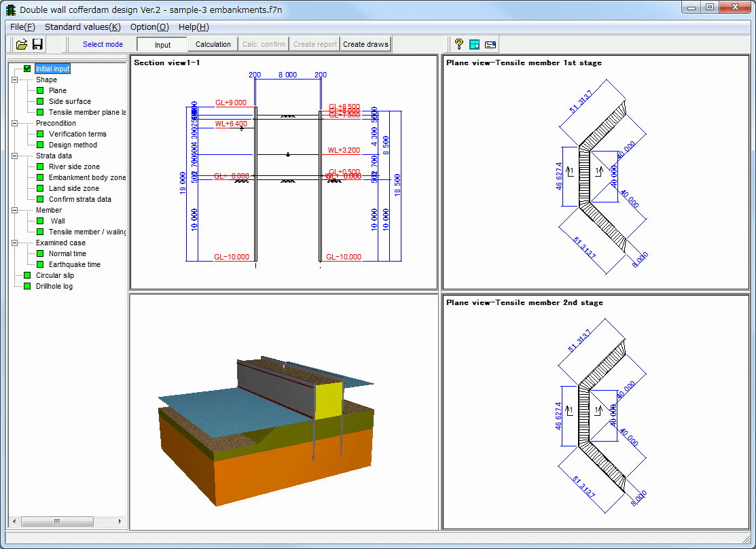Click the Save floppy disk icon
The width and height of the screenshot is (756, 549).
tap(38, 44)
